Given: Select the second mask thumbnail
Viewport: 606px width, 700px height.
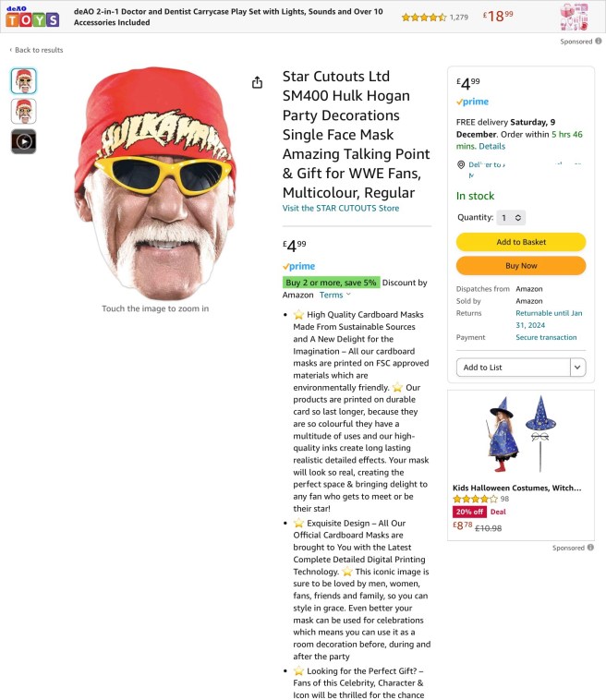Looking at the screenshot, I should tap(24, 111).
